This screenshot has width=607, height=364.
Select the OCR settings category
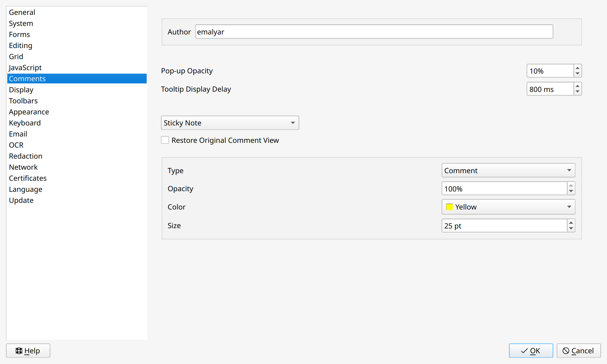(x=16, y=145)
